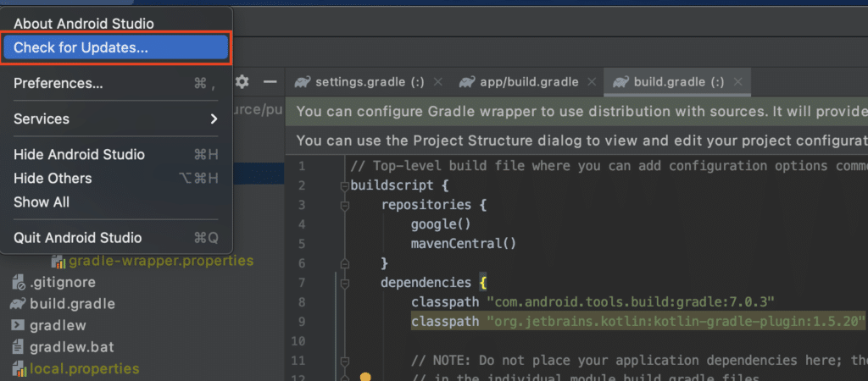Place cursor on google() line
868x381 pixels.
pos(441,224)
